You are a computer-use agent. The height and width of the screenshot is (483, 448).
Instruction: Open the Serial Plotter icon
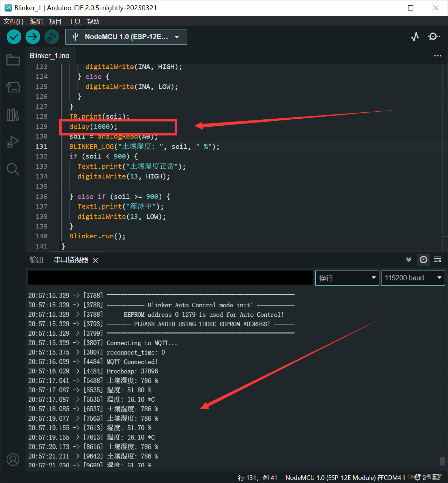click(x=415, y=36)
